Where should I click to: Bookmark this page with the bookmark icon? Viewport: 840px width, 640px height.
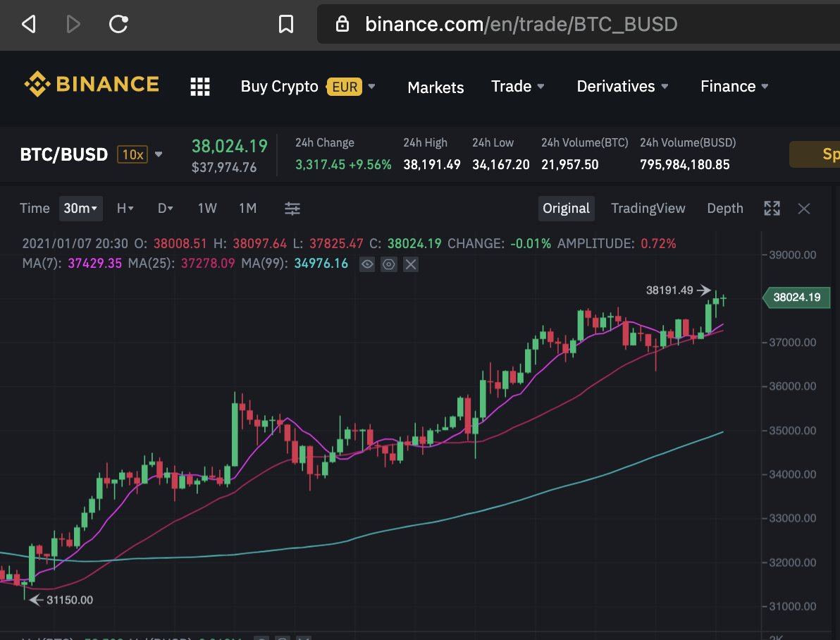click(x=286, y=24)
